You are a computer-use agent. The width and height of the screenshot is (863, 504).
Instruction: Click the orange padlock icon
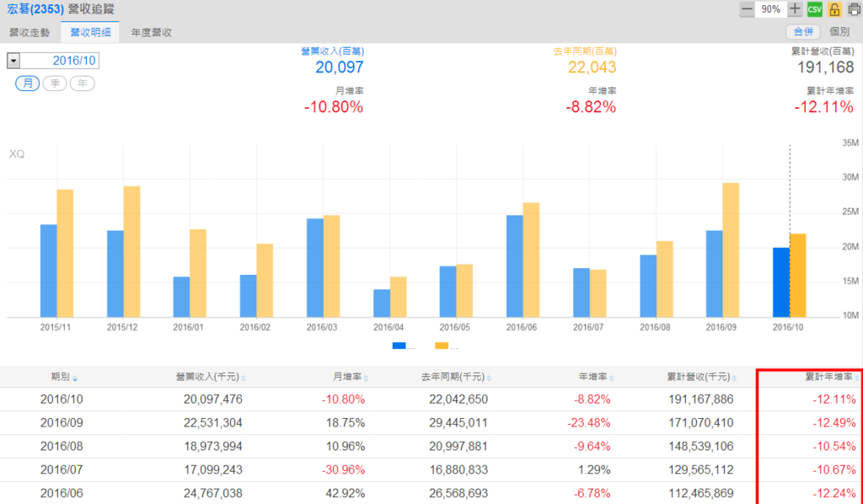[x=834, y=9]
